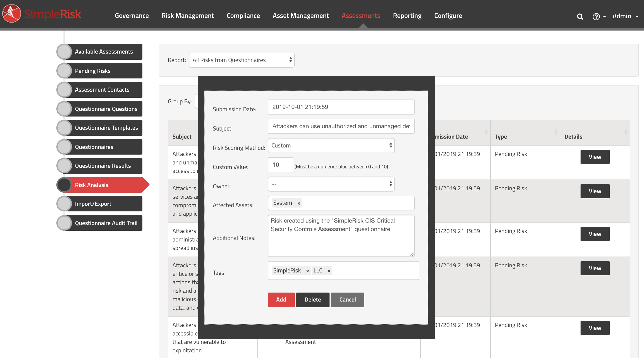Expand the All Risks from Questionnaires report dropdown
Image resolution: width=644 pixels, height=358 pixels.
click(242, 60)
